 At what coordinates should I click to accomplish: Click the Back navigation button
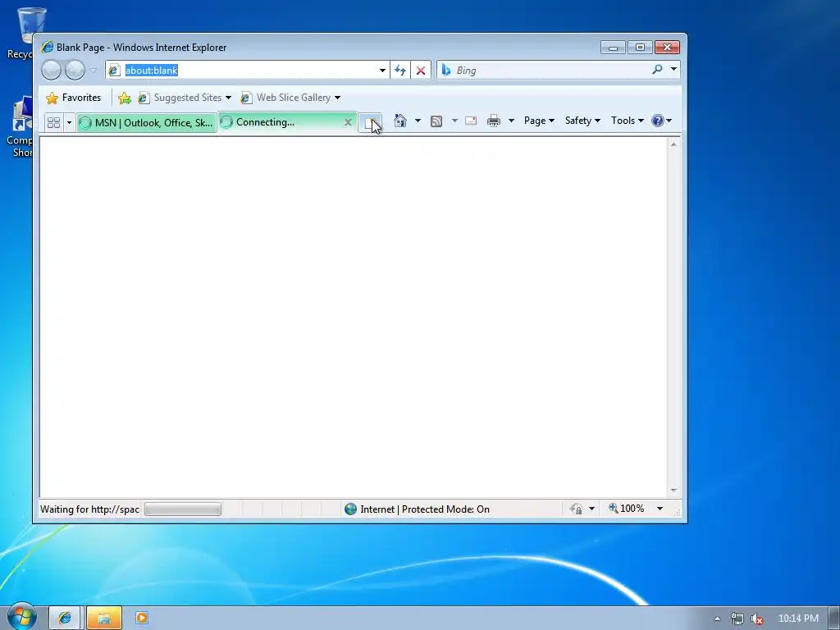coord(52,71)
